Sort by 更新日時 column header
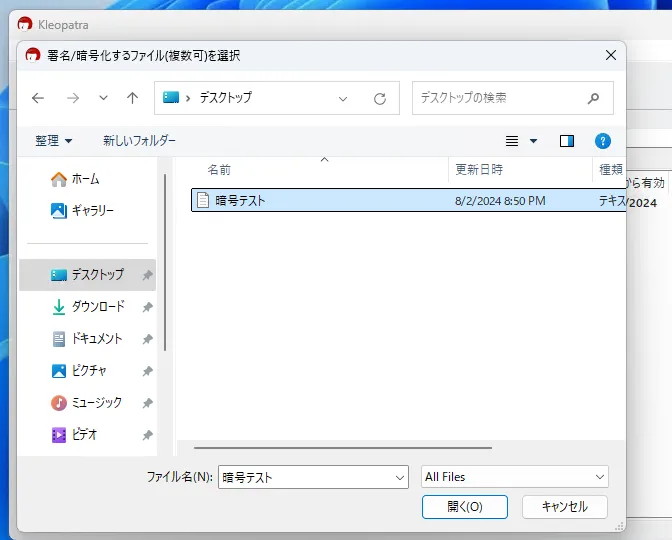672x540 pixels. [479, 170]
